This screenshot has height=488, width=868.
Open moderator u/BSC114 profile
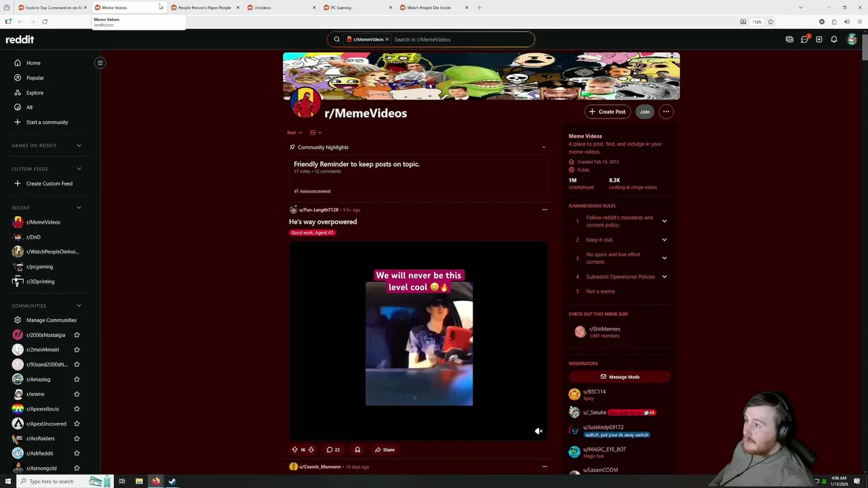[594, 392]
